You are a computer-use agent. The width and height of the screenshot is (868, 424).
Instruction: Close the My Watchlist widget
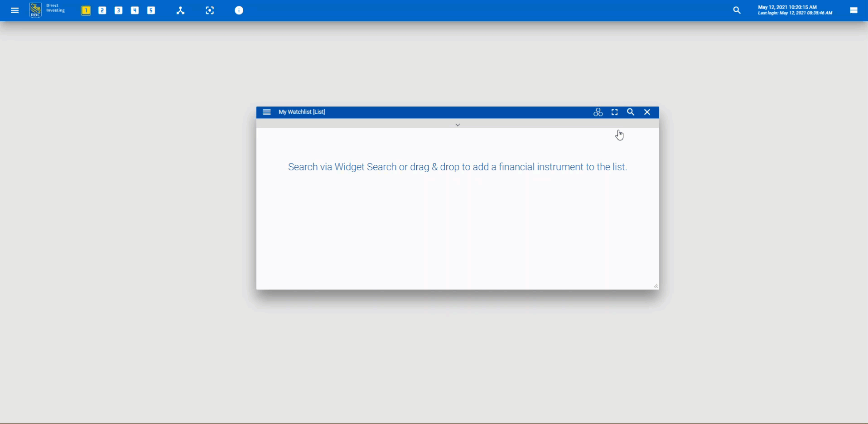647,112
